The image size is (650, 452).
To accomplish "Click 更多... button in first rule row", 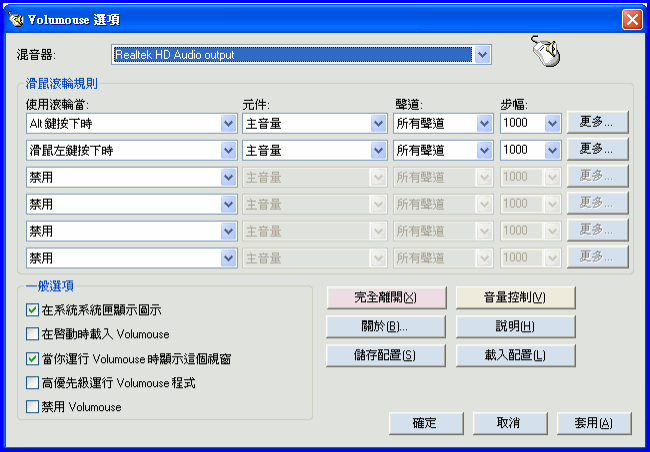I will tap(598, 122).
